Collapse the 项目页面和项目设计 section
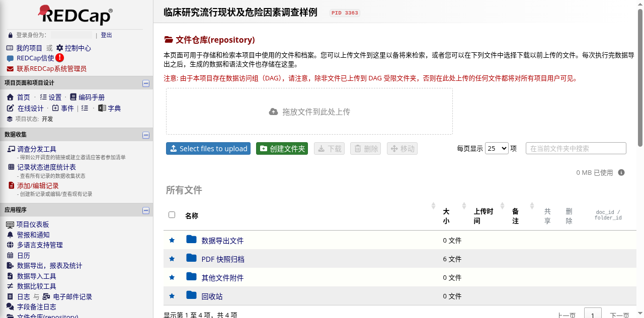The image size is (644, 318). coord(146,83)
